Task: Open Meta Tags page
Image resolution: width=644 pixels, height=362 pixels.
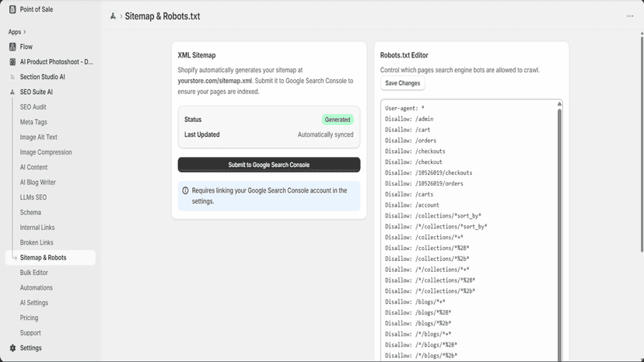Action: click(x=33, y=122)
